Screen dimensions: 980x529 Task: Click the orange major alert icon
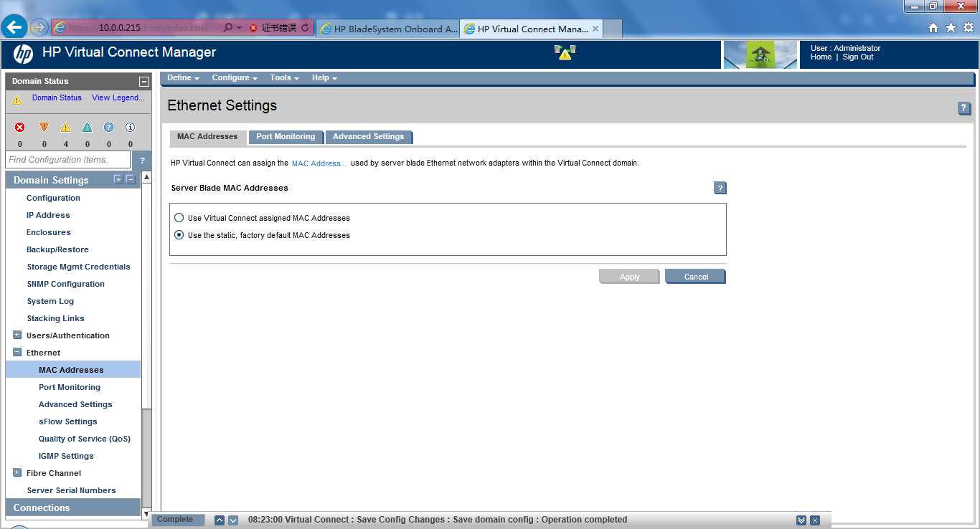click(x=44, y=127)
